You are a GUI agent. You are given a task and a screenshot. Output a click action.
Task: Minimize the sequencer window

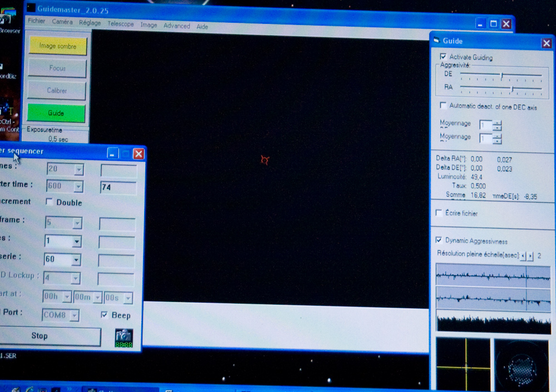point(112,153)
